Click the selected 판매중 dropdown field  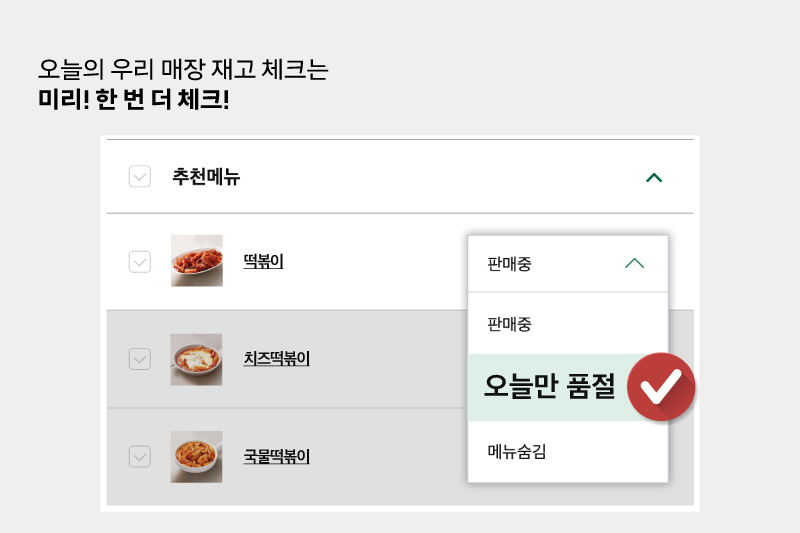pyautogui.click(x=568, y=264)
